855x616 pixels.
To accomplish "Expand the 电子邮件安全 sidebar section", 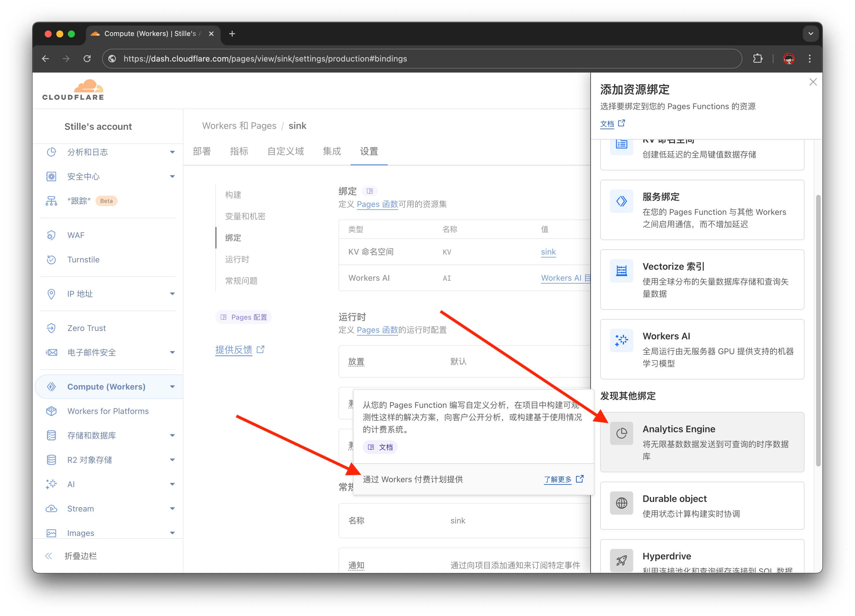I will [172, 353].
